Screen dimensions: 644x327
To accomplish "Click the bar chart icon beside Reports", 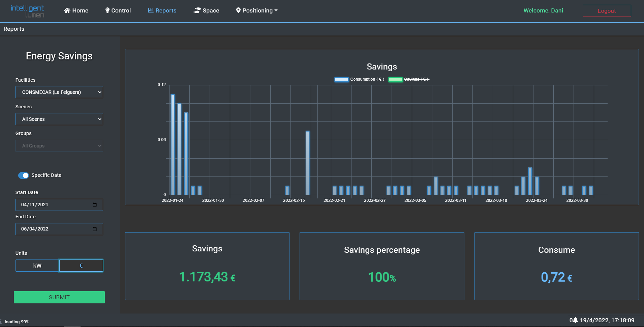I will tap(151, 10).
